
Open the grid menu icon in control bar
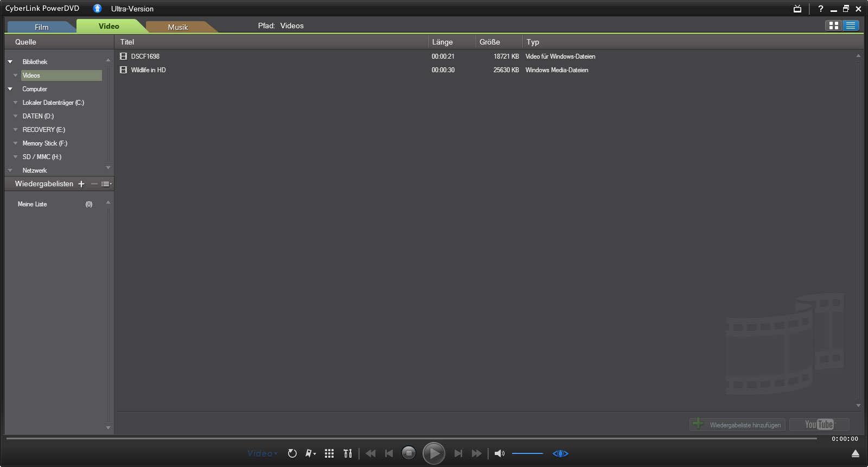tap(329, 453)
